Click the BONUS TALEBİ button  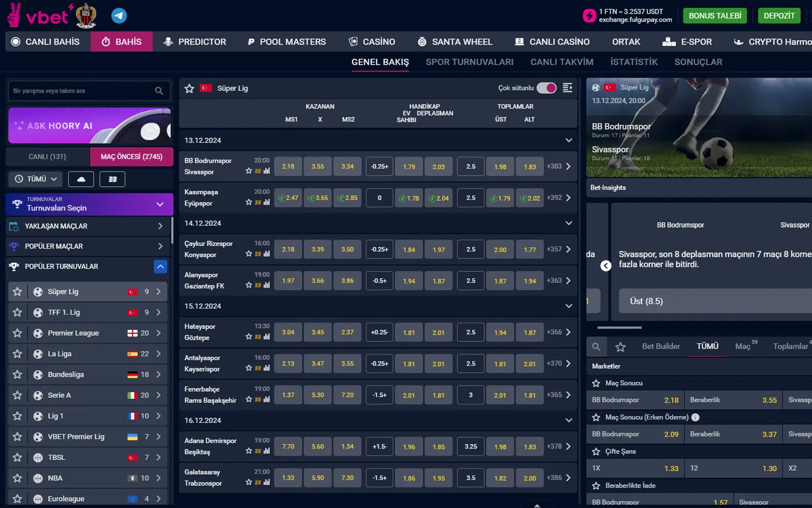click(714, 15)
